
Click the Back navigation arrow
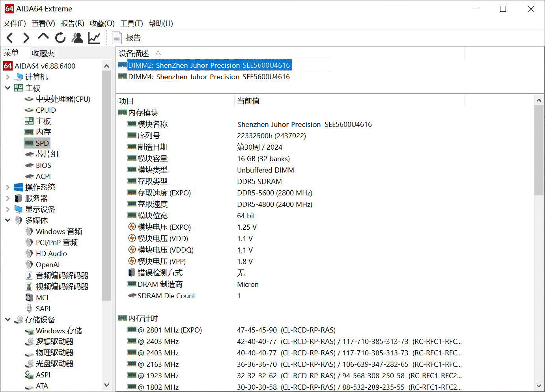10,38
